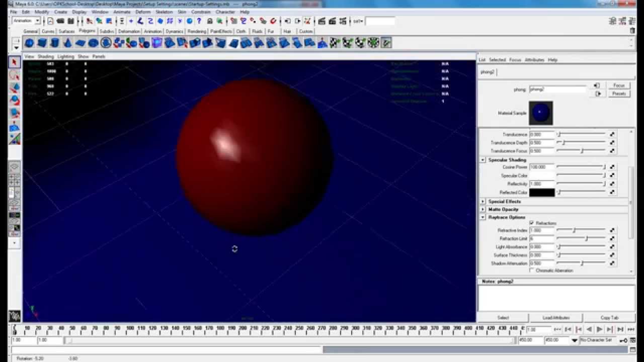Click the polygon plane shelf icon
644x362 pixels.
(x=80, y=43)
